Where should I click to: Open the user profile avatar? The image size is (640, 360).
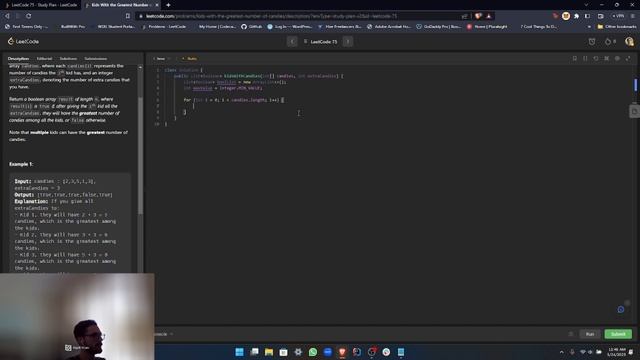(629, 42)
